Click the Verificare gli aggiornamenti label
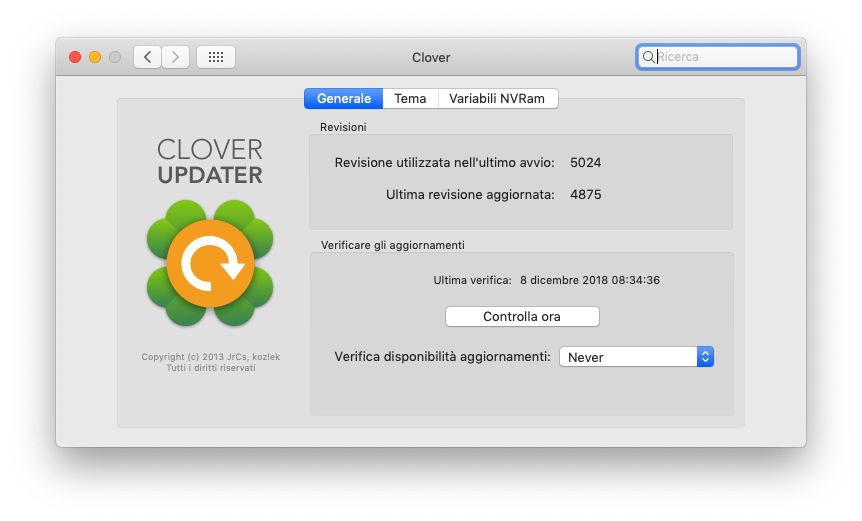The width and height of the screenshot is (862, 521). [x=393, y=245]
